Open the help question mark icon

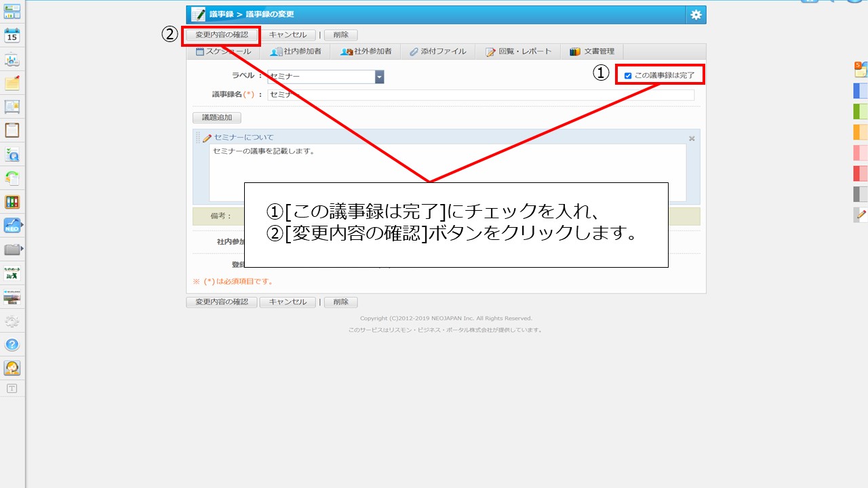pyautogui.click(x=12, y=344)
